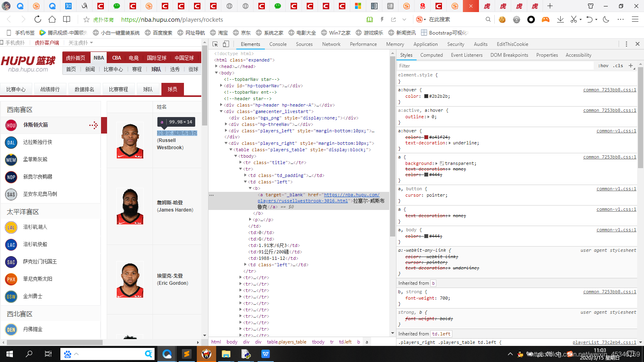Click Eric Gordon player photo thumbnail
The width and height of the screenshot is (644, 362).
(130, 280)
